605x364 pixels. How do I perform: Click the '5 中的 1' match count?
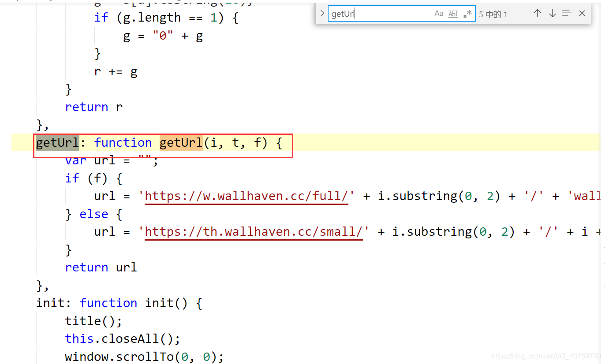pos(493,15)
